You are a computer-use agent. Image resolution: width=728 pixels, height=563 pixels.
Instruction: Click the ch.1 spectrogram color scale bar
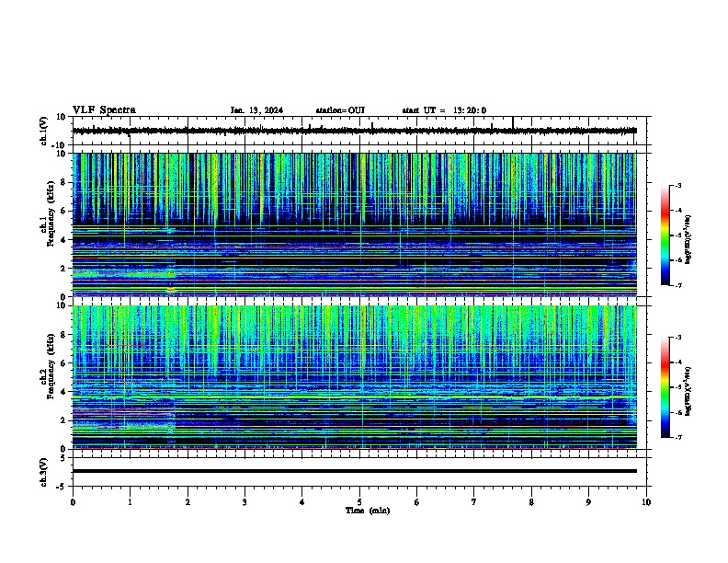665,236
